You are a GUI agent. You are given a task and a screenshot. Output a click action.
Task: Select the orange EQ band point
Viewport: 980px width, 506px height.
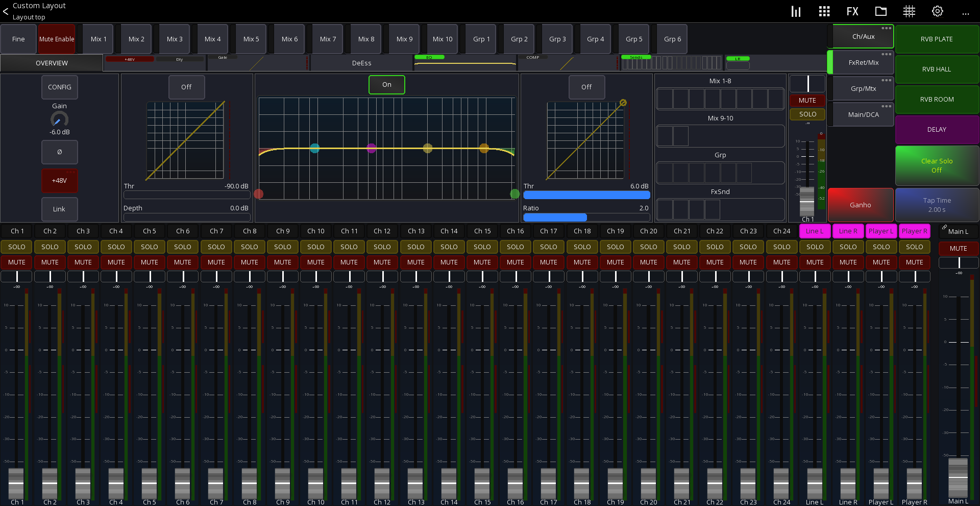484,148
